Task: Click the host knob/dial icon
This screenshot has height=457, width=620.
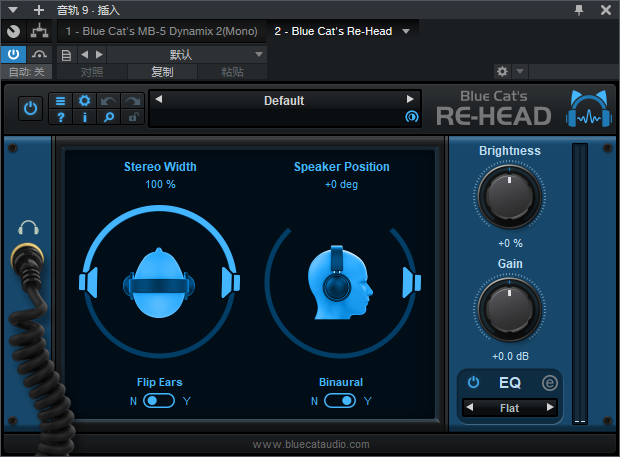Action: point(13,31)
